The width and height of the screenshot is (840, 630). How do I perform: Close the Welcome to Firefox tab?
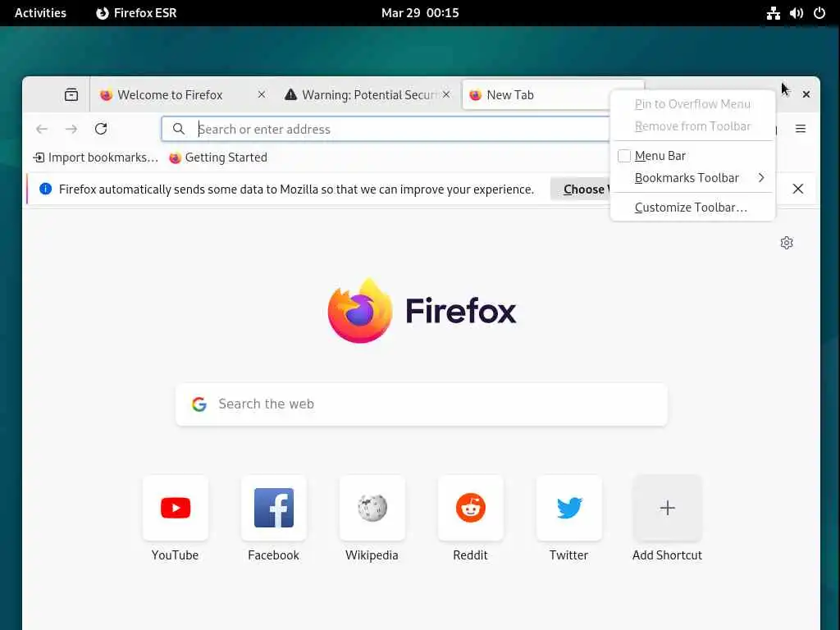(262, 94)
